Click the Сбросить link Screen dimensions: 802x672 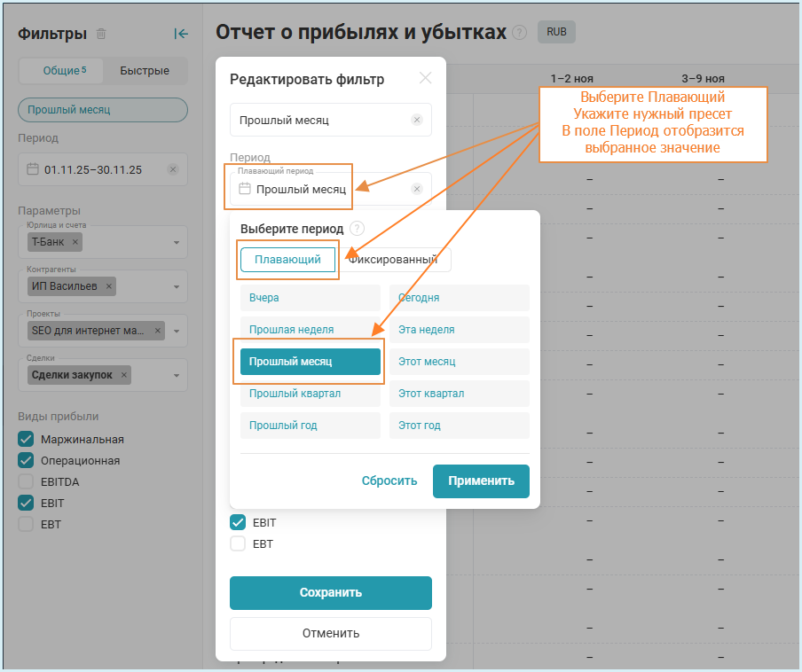(389, 481)
